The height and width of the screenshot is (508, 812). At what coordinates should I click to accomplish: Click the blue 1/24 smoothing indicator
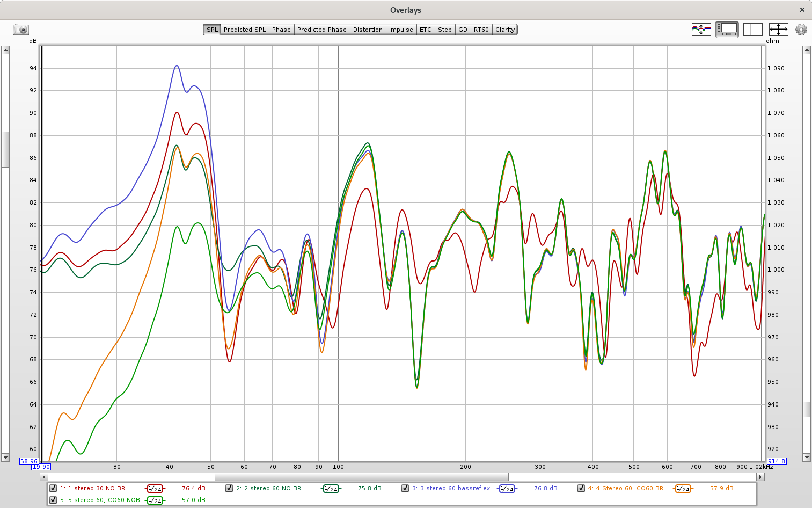pos(507,489)
